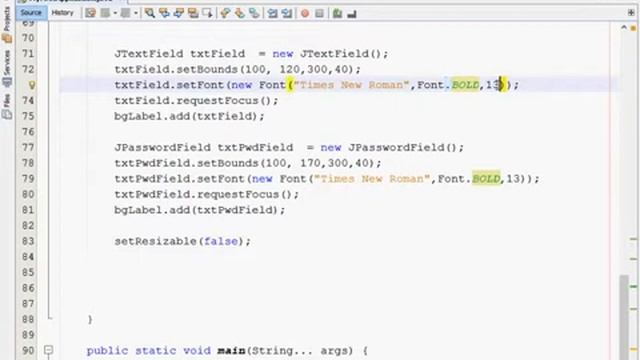Jump to the Last Edit location
Screen dimensions: 640x360
90,13
